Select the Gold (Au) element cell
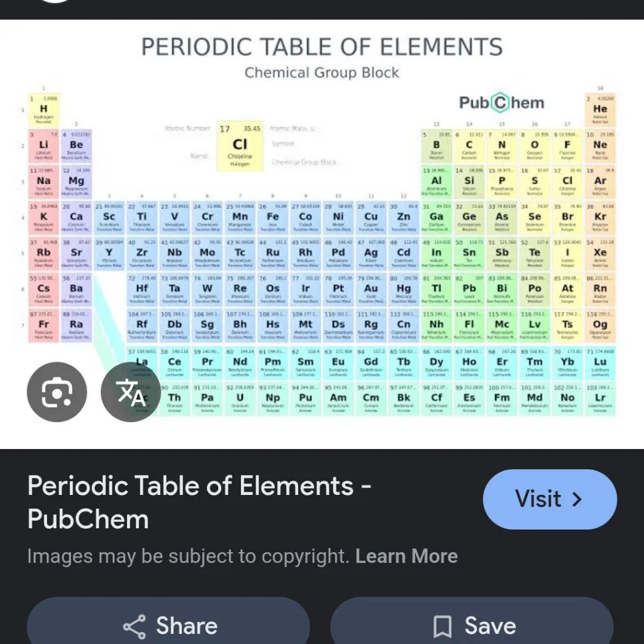The height and width of the screenshot is (644, 644). pos(371,291)
